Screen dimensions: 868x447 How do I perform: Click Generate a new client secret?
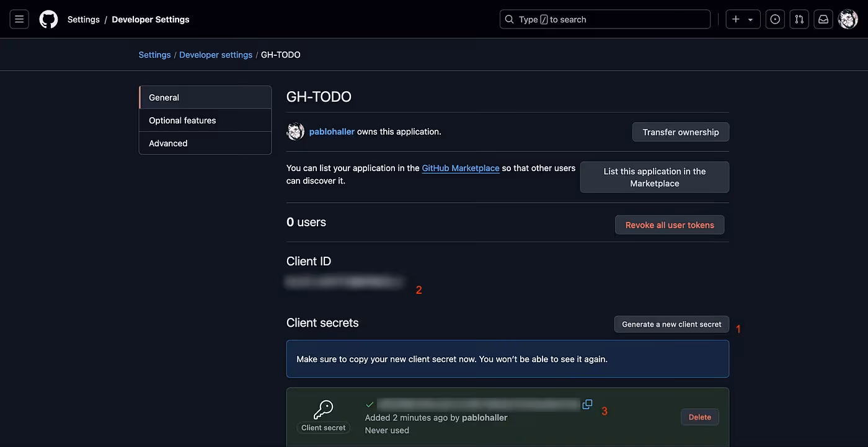click(671, 324)
